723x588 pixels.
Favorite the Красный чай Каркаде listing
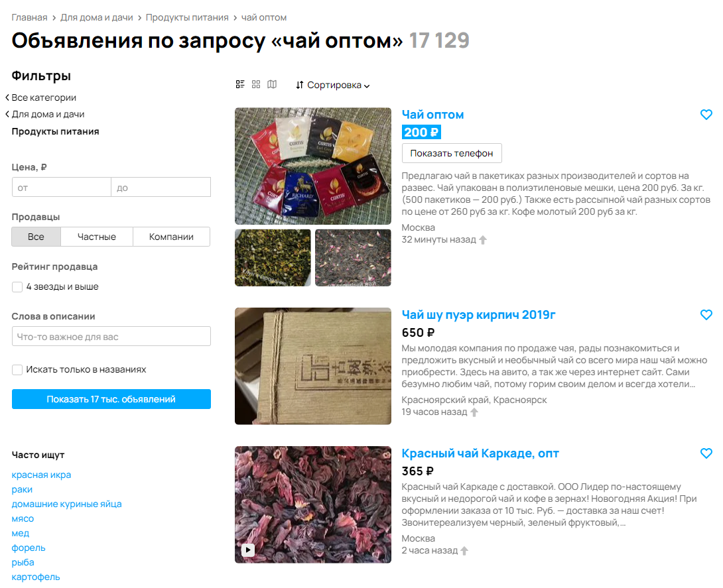tap(706, 453)
